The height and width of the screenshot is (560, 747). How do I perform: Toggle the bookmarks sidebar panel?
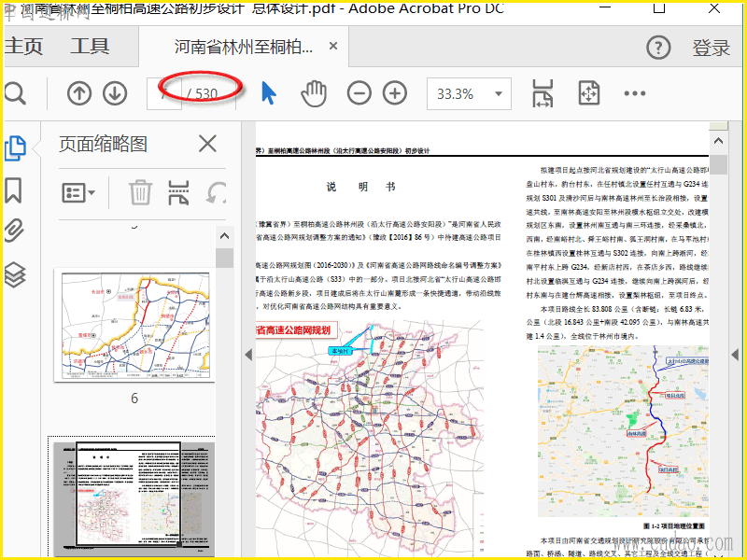(14, 190)
